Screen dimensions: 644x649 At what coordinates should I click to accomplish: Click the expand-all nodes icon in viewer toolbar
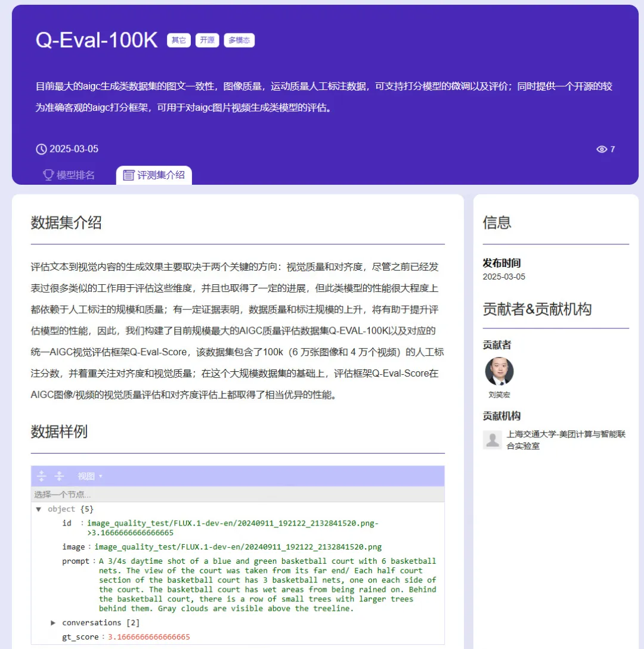(x=41, y=476)
